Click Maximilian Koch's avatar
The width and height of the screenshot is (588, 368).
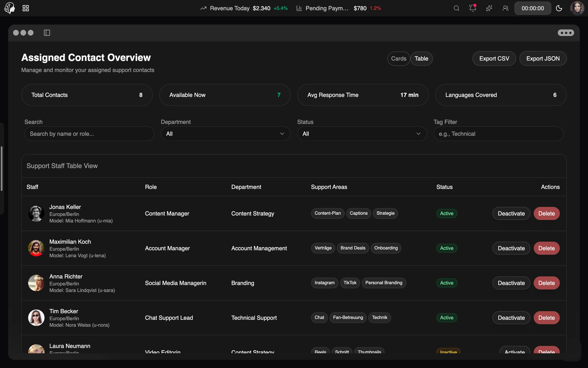36,248
